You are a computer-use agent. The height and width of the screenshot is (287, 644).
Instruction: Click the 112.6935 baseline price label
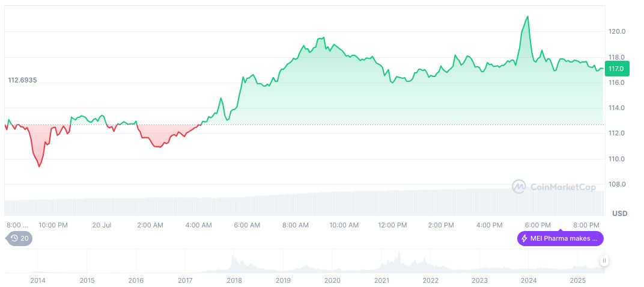coord(23,80)
